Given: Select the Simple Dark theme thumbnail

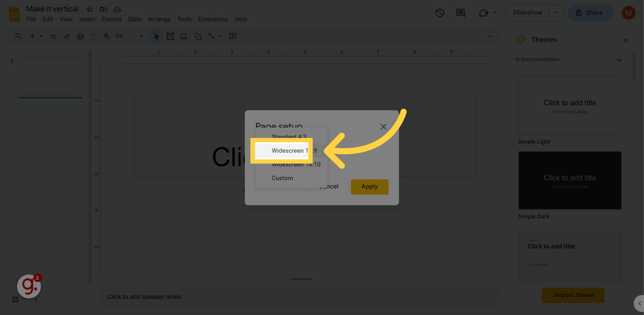Looking at the screenshot, I should 570,180.
